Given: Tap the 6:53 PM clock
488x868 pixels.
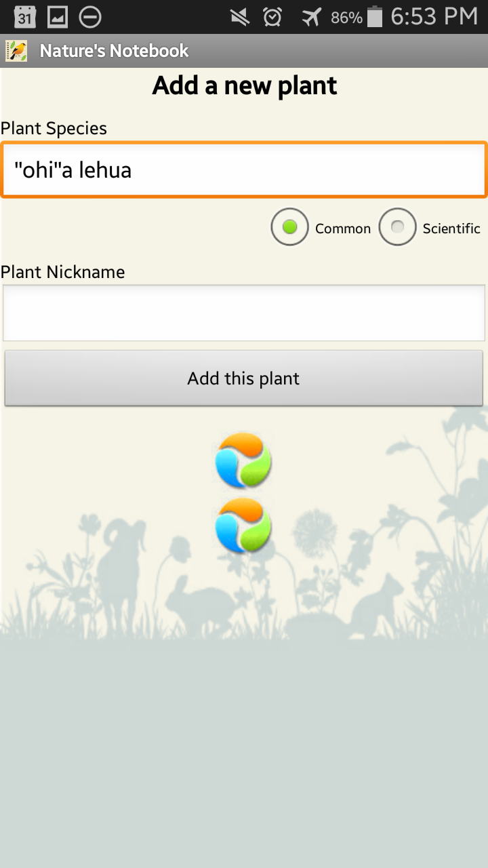Looking at the screenshot, I should pos(434,17).
